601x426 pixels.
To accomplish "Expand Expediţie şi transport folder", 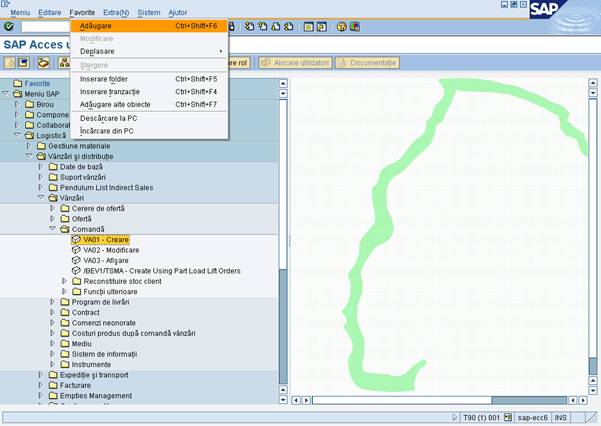I will 41,375.
